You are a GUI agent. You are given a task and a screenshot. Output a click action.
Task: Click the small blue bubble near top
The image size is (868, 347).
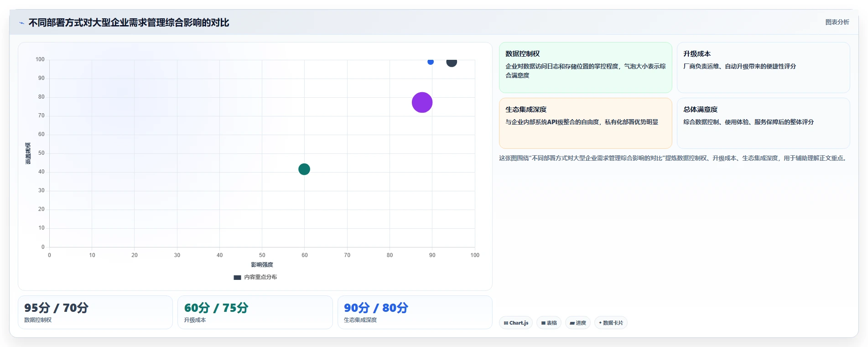click(x=431, y=62)
